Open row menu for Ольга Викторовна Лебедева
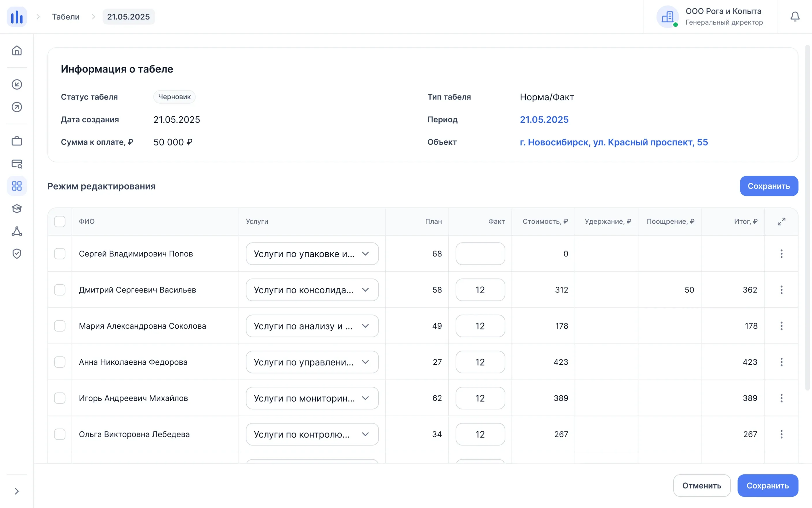Viewport: 812px width, 508px height. pos(782,434)
